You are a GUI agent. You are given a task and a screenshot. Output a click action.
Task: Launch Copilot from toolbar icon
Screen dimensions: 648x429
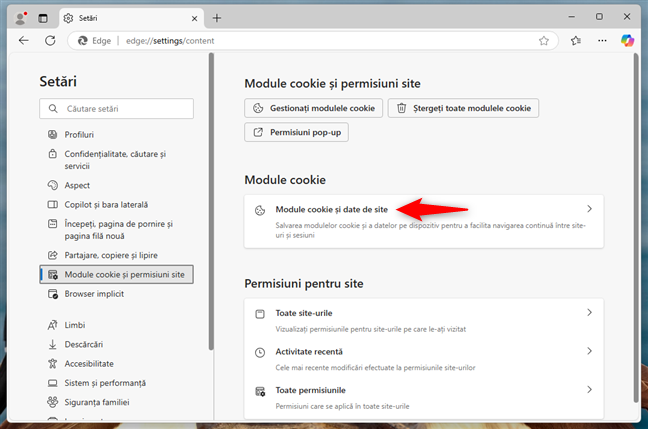(x=627, y=41)
